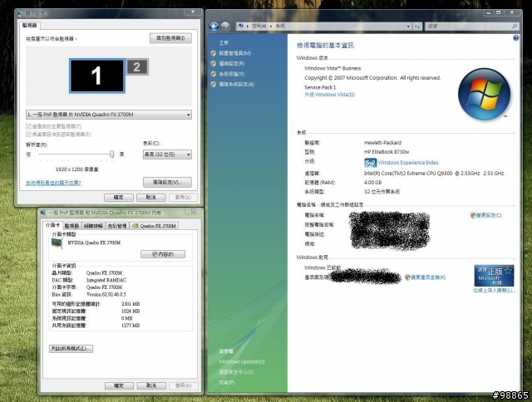This screenshot has height=402, width=532.
Task: Go back in the System control panel window
Action: click(x=214, y=26)
